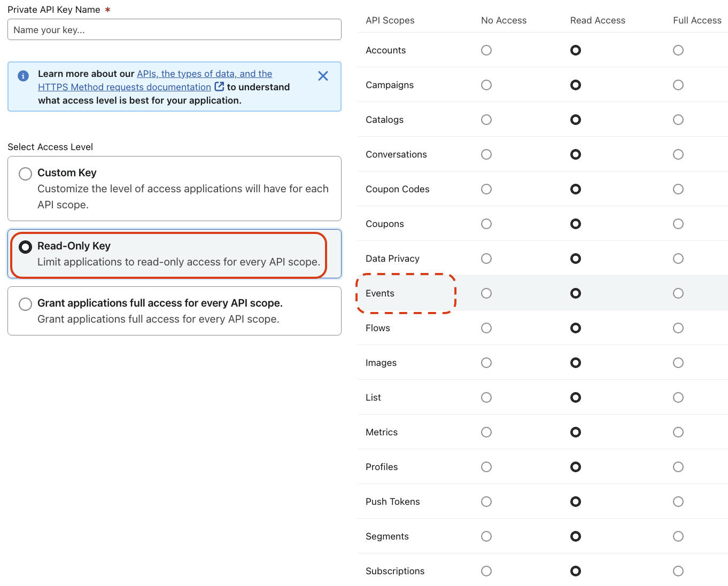This screenshot has height=586, width=728.
Task: Select full access for every API scope
Action: coord(25,304)
